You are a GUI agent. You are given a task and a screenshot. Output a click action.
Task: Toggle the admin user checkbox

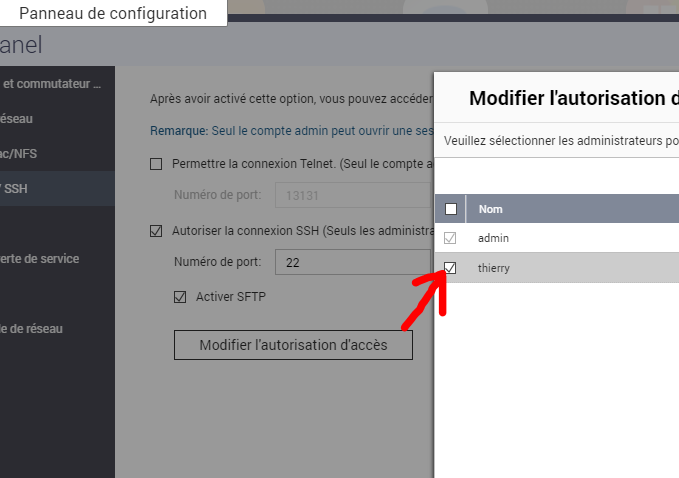tap(451, 238)
